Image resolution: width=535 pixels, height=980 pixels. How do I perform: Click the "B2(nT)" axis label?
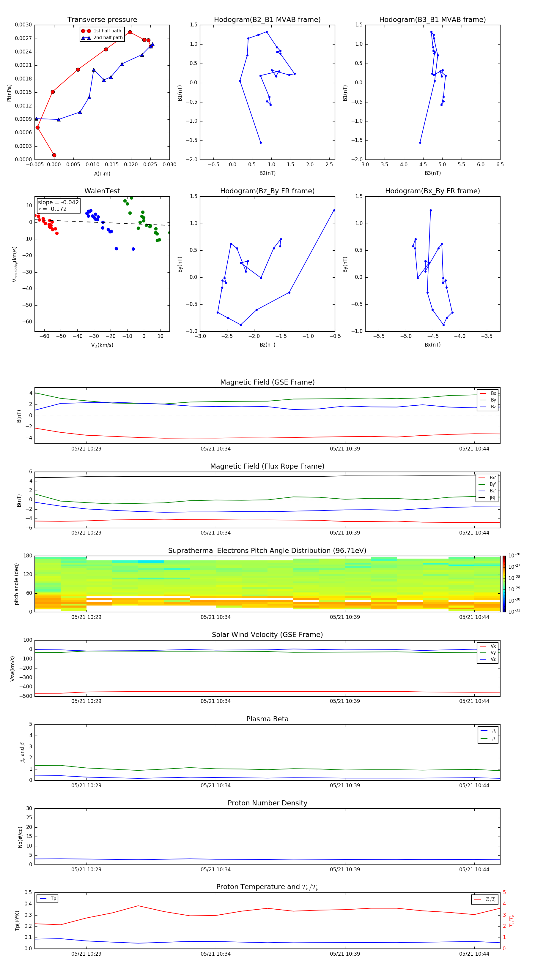pyautogui.click(x=267, y=173)
